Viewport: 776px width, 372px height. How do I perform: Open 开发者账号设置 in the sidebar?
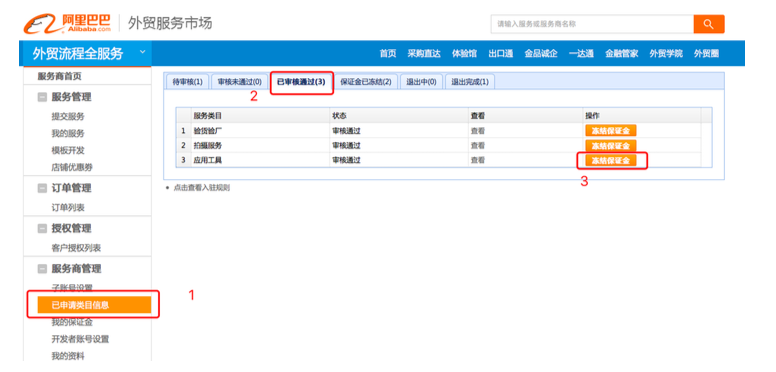80,339
